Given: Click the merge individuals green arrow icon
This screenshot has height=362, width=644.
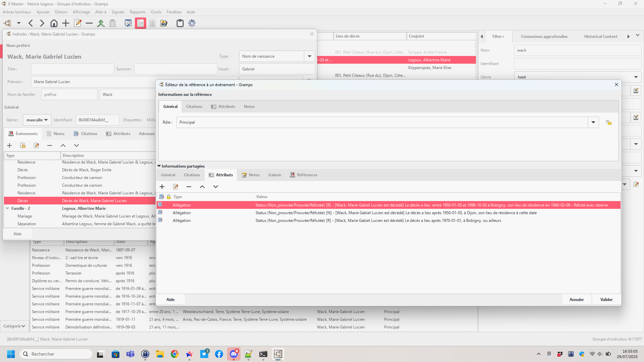Looking at the screenshot, I should 101,23.
